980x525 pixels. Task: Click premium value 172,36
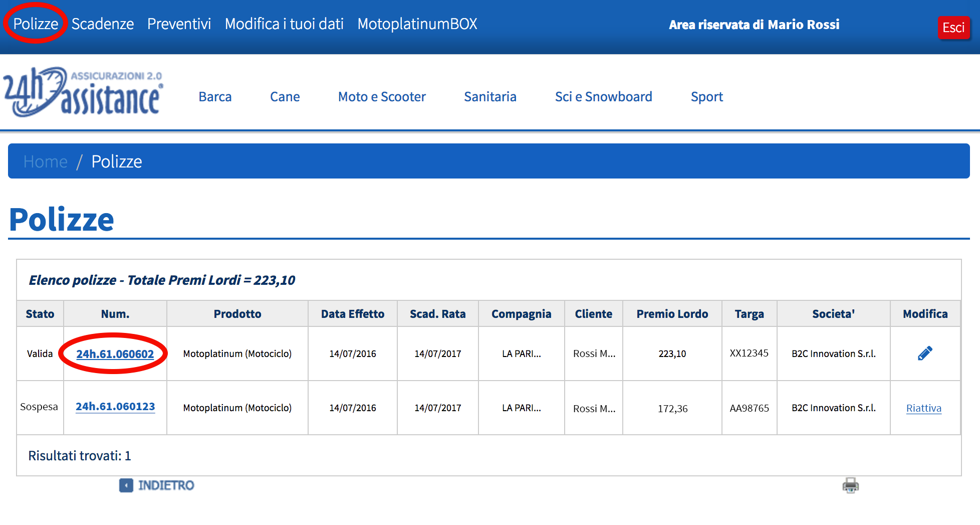click(673, 408)
